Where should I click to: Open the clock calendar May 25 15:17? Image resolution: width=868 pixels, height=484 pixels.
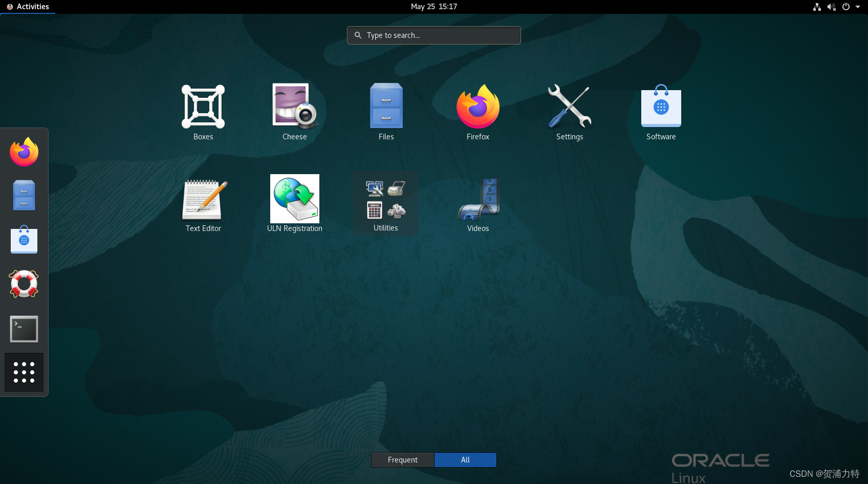click(434, 7)
